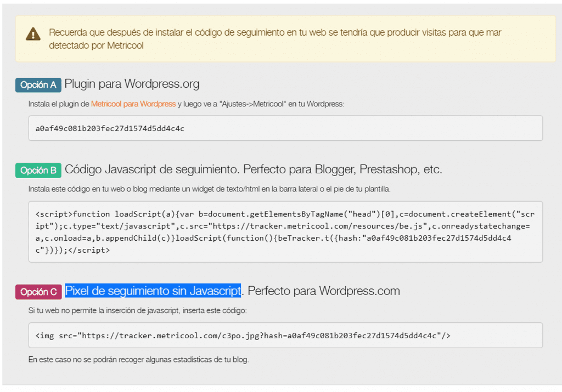This screenshot has width=562, height=392.
Task: Click the warning triangle icon
Action: point(33,34)
